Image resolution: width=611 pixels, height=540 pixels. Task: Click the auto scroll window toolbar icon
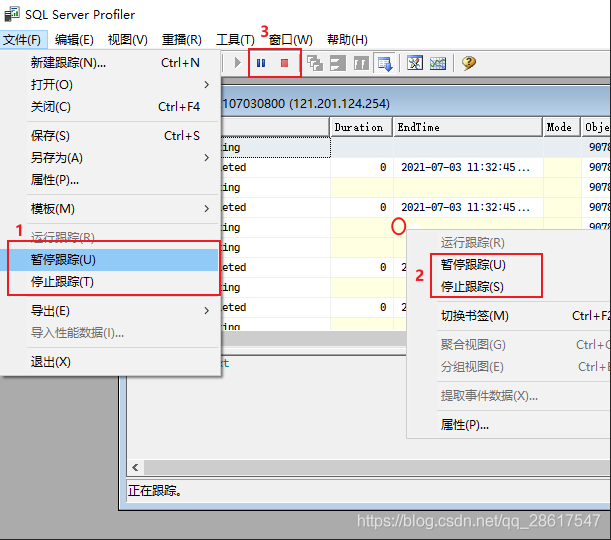(385, 63)
